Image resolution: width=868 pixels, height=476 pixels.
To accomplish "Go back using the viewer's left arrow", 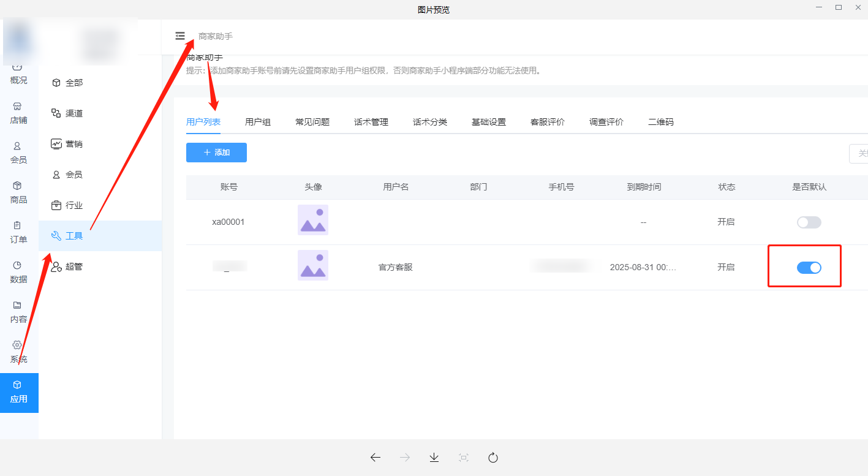I will [375, 457].
